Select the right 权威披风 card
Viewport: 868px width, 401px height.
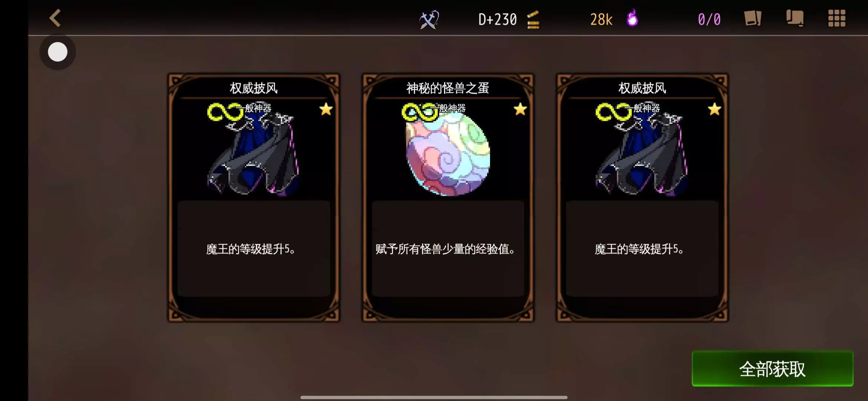click(642, 198)
